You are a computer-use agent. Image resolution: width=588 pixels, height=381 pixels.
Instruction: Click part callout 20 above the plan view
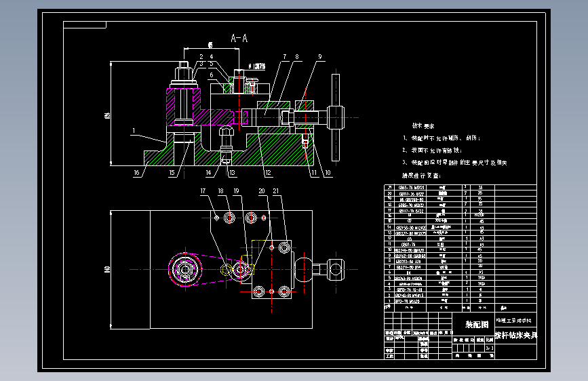click(x=262, y=191)
